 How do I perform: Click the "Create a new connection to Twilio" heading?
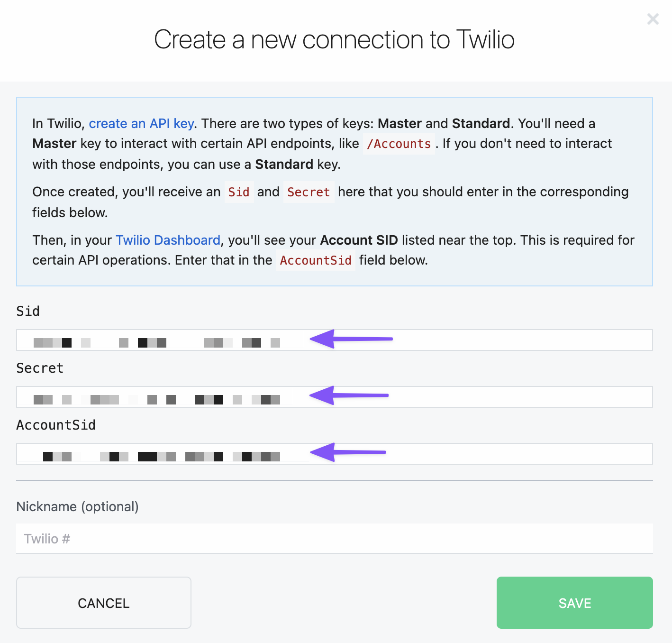click(x=334, y=39)
